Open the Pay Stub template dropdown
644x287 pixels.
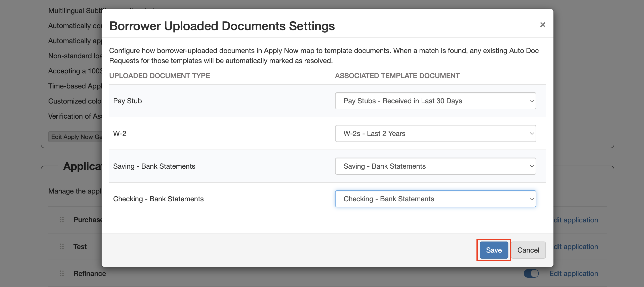435,101
